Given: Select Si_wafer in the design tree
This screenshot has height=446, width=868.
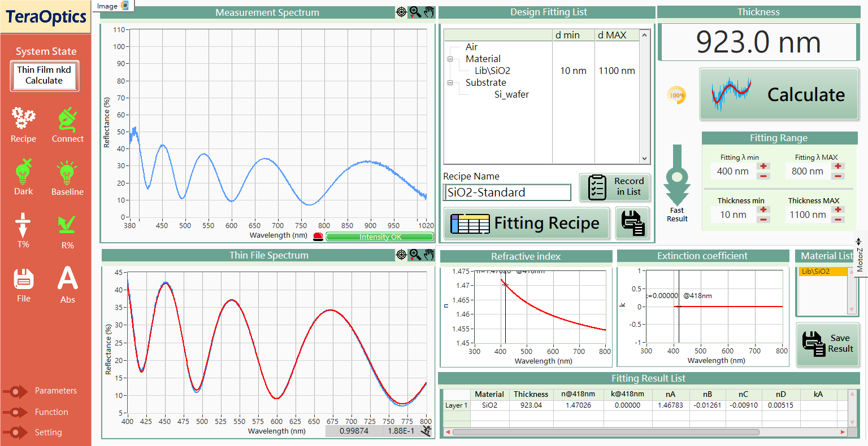Looking at the screenshot, I should point(511,95).
